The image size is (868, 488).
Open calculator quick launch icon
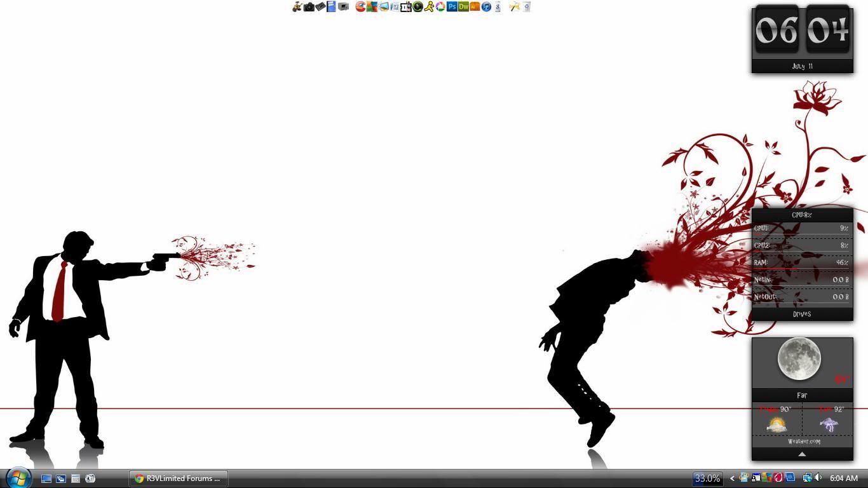76,478
